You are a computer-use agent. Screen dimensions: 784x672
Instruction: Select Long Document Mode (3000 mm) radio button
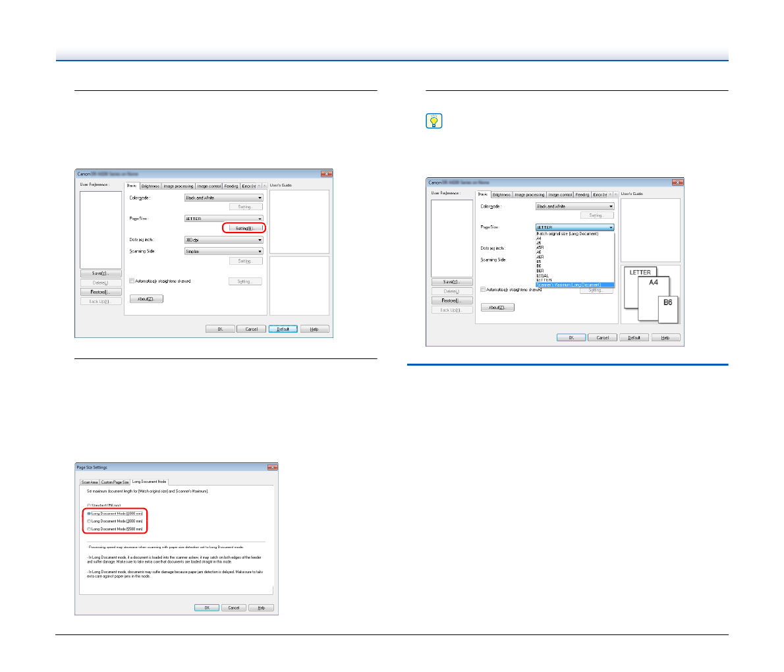[90, 521]
